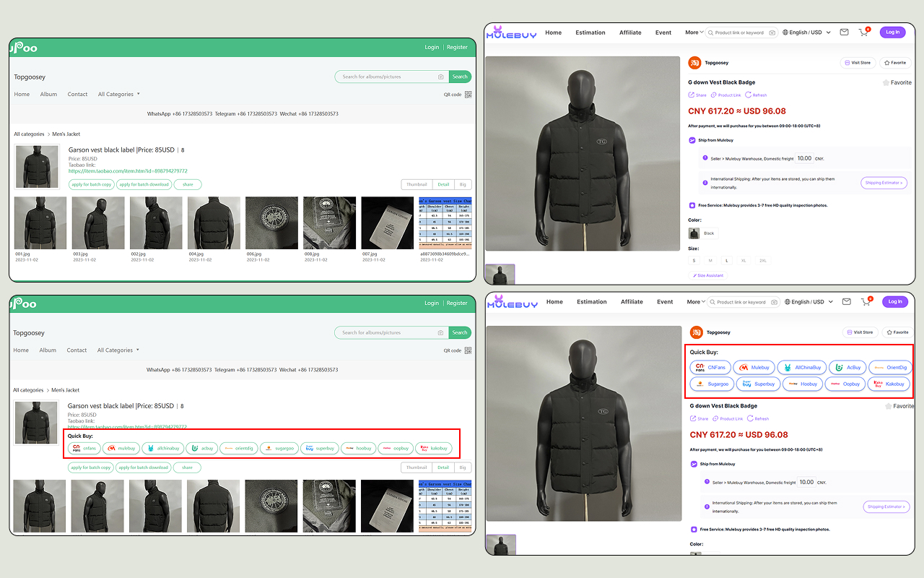Click Product Link icon in Mulebuy panel without Quick Buy
Viewport: 924px width, 578px height.
(715, 95)
